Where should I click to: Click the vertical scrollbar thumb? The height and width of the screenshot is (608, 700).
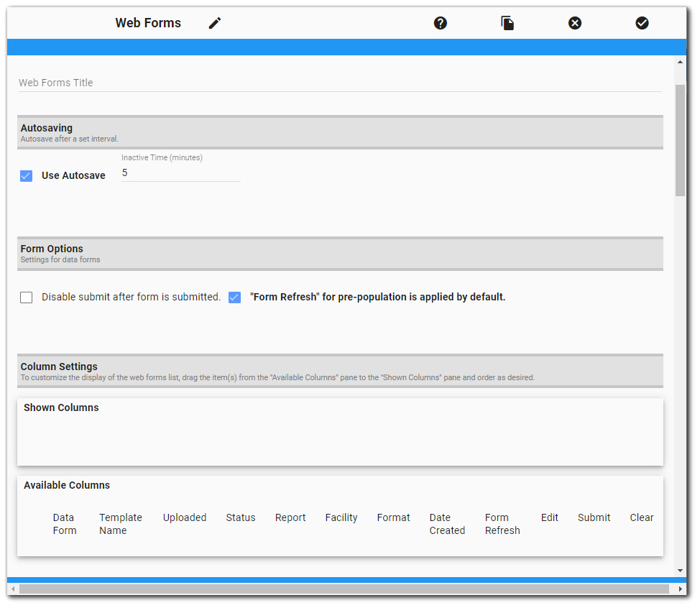680,140
